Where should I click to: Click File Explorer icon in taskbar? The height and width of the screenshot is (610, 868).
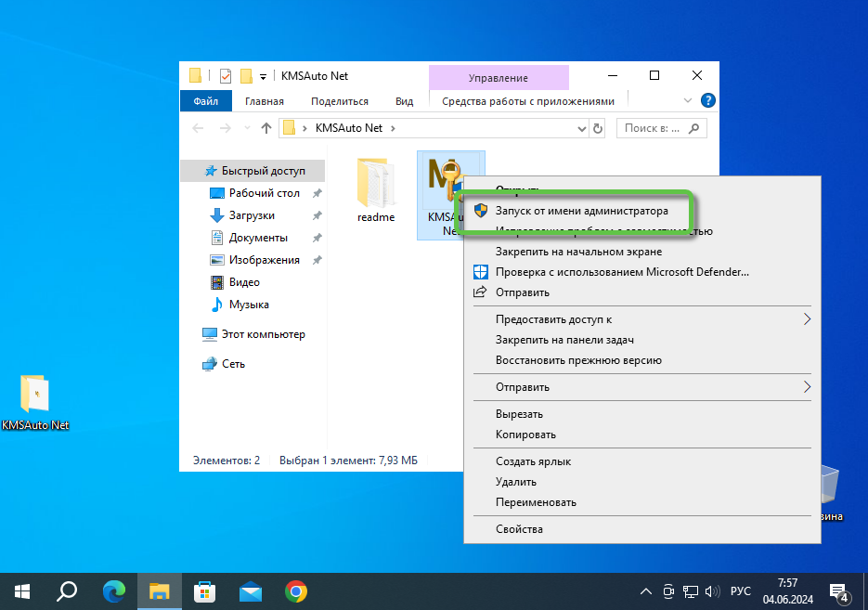(160, 591)
